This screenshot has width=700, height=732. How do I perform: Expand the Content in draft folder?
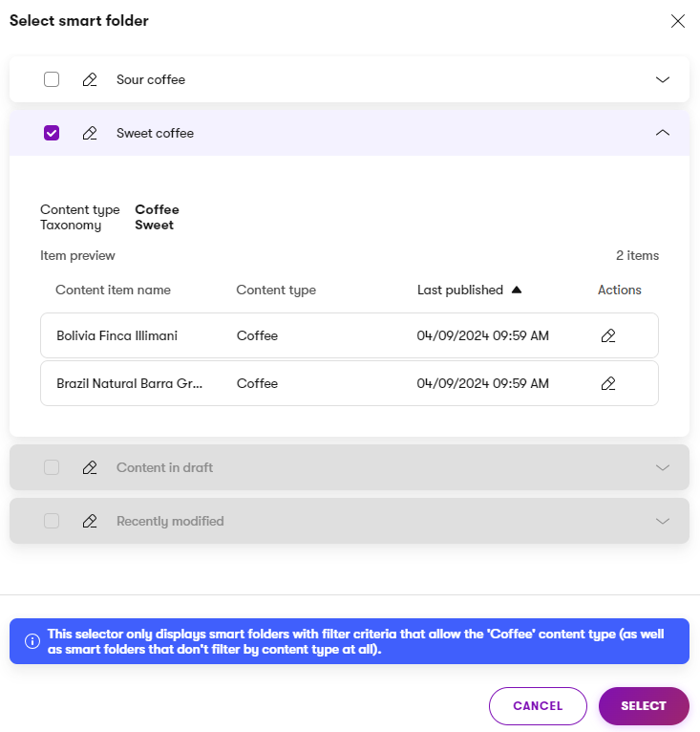[663, 467]
